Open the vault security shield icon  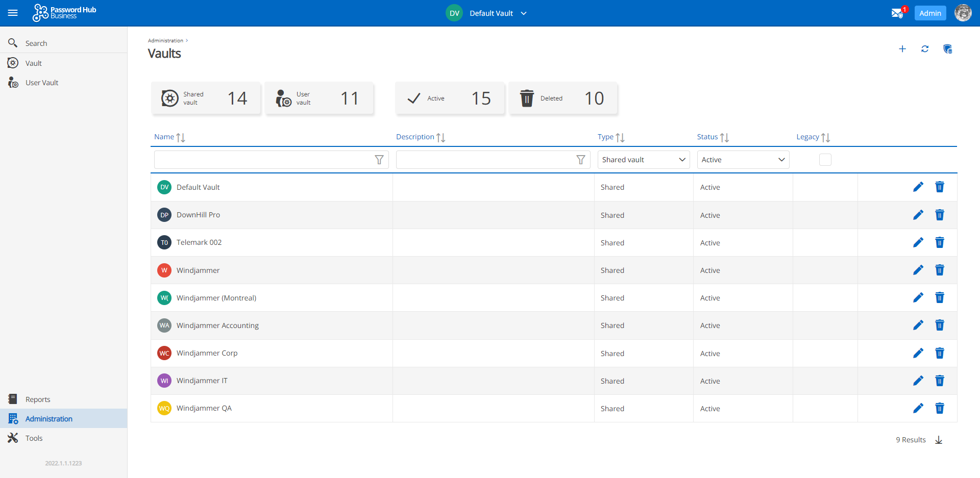tap(947, 49)
